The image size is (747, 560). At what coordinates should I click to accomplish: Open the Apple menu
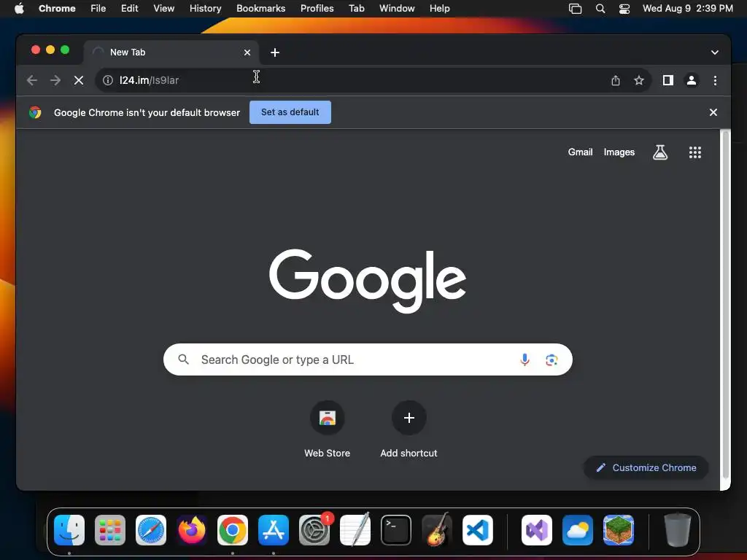(x=19, y=8)
